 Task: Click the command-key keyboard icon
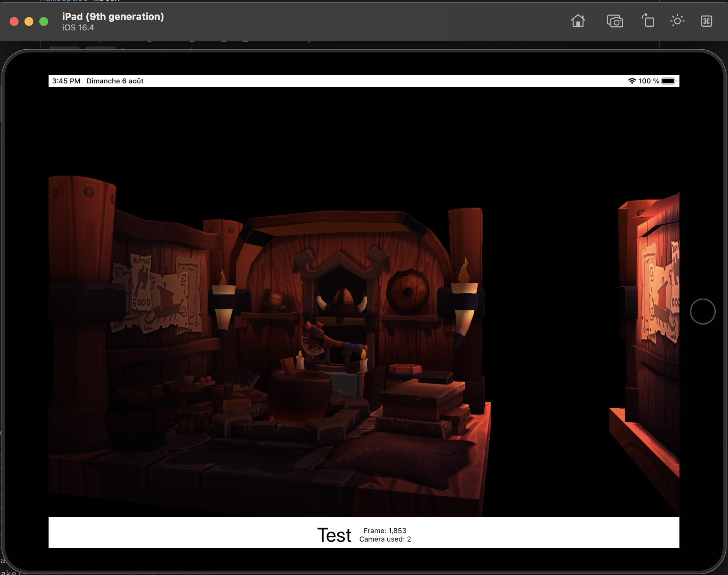point(707,21)
